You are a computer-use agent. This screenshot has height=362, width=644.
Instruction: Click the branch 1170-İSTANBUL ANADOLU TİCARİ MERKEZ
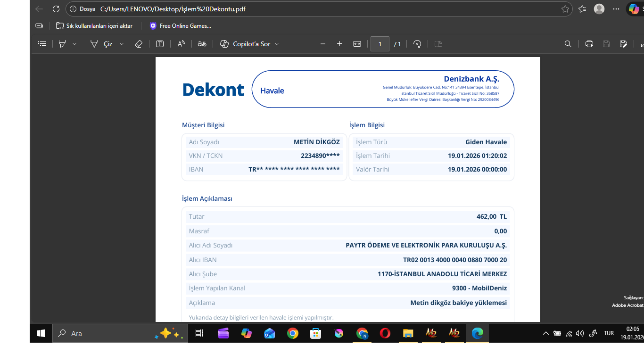coord(442,274)
